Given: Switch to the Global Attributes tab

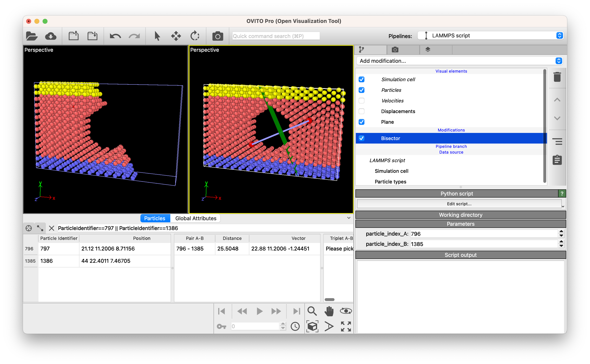Looking at the screenshot, I should coord(196,218).
